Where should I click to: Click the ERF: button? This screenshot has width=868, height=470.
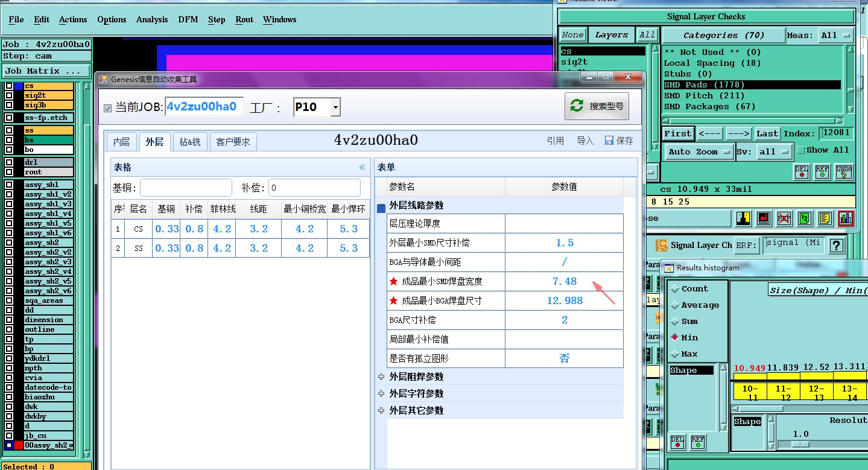point(747,246)
